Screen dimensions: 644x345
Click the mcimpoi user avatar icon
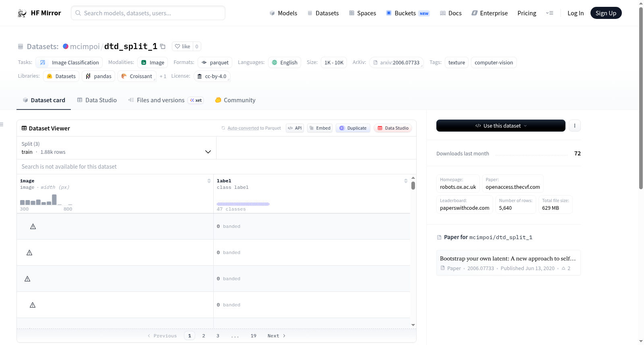pyautogui.click(x=66, y=46)
